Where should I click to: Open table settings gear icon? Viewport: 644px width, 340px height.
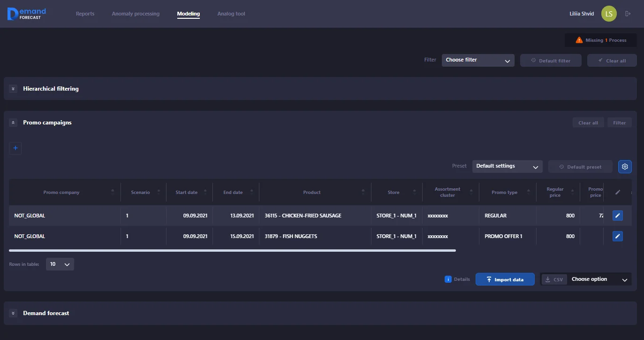[625, 167]
